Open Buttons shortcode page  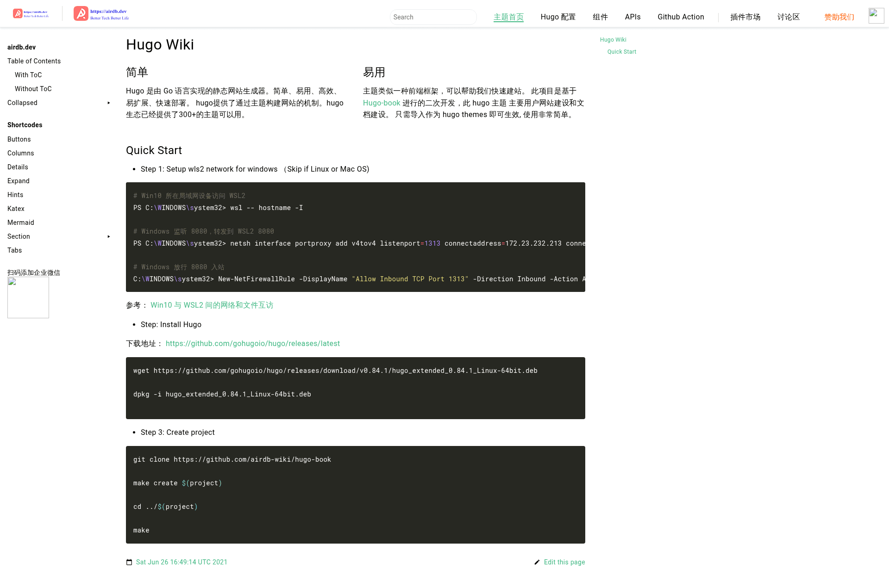click(19, 139)
